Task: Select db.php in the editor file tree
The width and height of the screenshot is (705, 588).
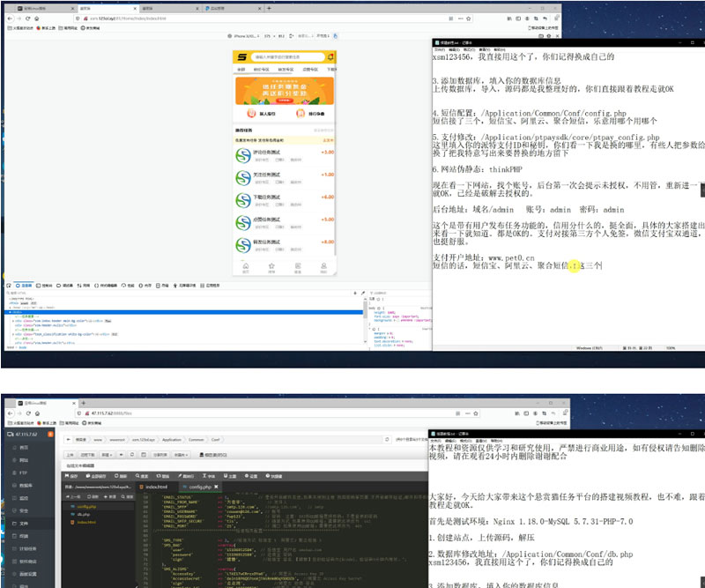Action: (85, 514)
